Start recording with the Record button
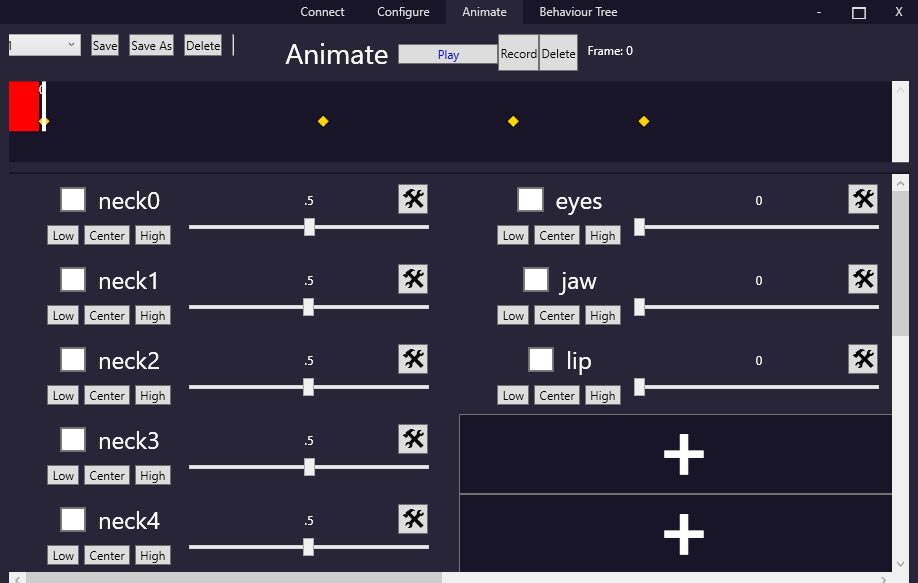This screenshot has width=918, height=583. pyautogui.click(x=518, y=53)
